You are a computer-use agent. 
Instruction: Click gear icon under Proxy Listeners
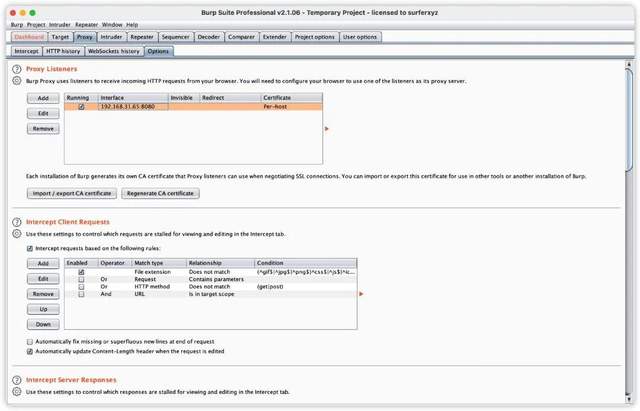click(x=17, y=81)
